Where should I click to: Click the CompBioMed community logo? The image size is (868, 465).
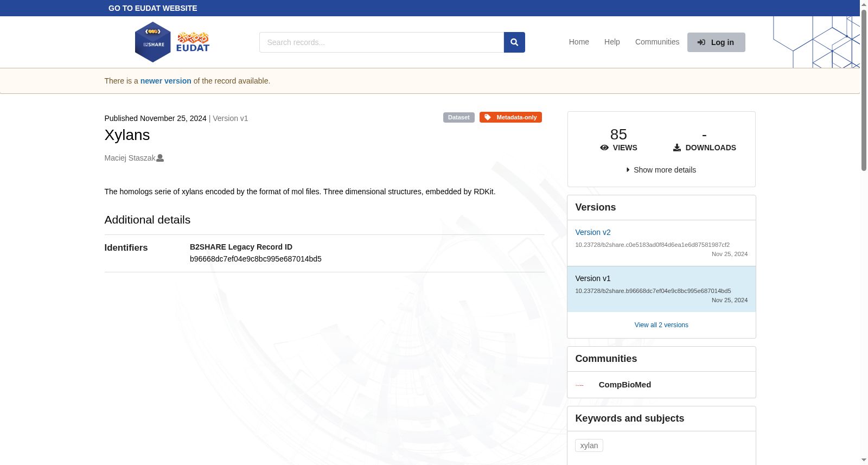(x=579, y=385)
